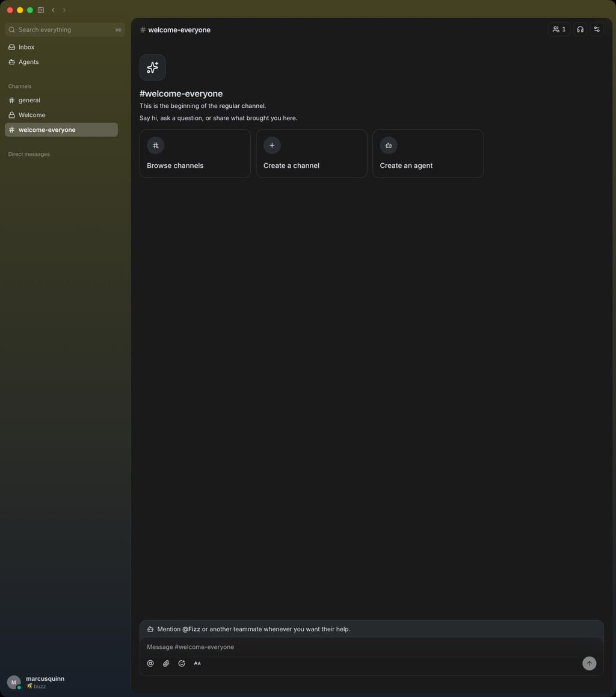
Task: Switch to the general channel
Action: [x=61, y=100]
